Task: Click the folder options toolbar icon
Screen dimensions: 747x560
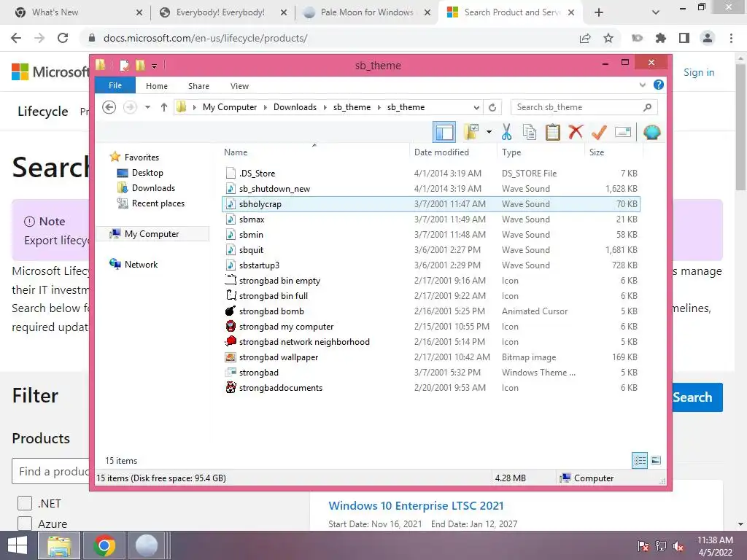Action: tap(471, 132)
